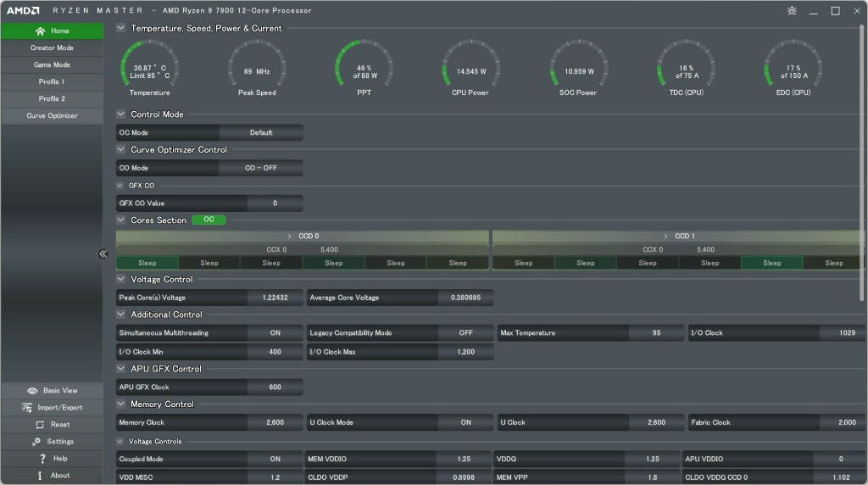
Task: Collapse the Temperature, Speed, Power & Current section
Action: pos(121,28)
